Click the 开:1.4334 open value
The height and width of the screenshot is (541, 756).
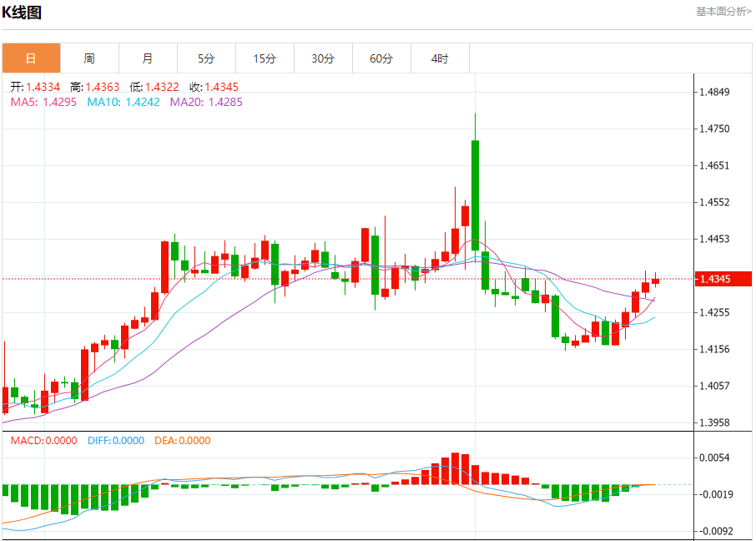click(x=35, y=87)
